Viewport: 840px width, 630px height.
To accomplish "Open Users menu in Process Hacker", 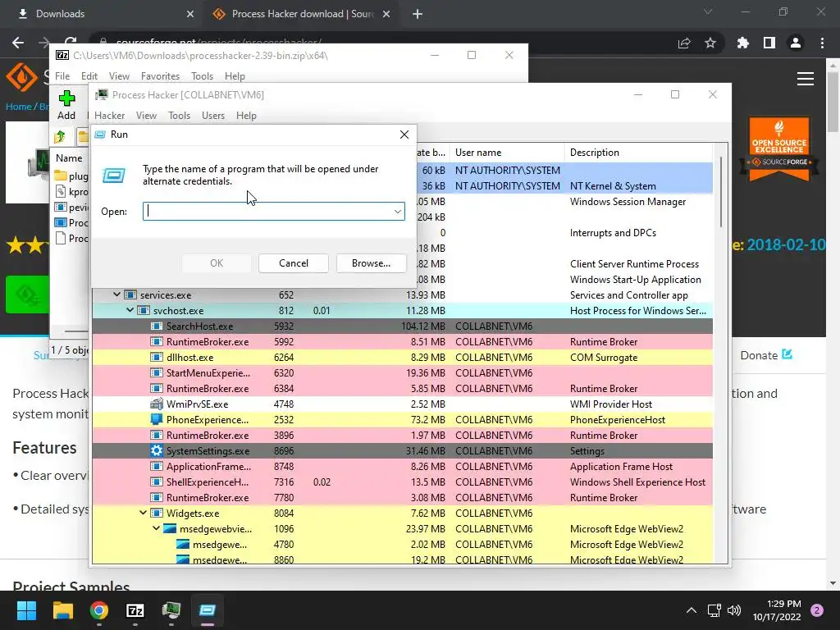I will point(213,116).
